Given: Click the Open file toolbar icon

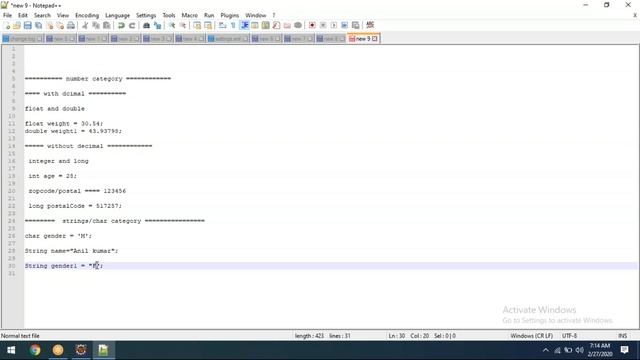Looking at the screenshot, I should point(17,25).
